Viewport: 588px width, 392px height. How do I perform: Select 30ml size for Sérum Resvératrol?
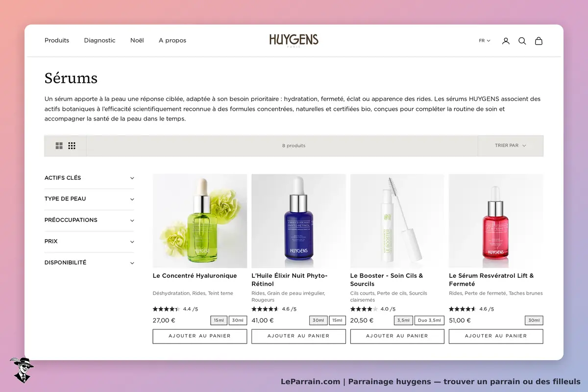coord(534,320)
